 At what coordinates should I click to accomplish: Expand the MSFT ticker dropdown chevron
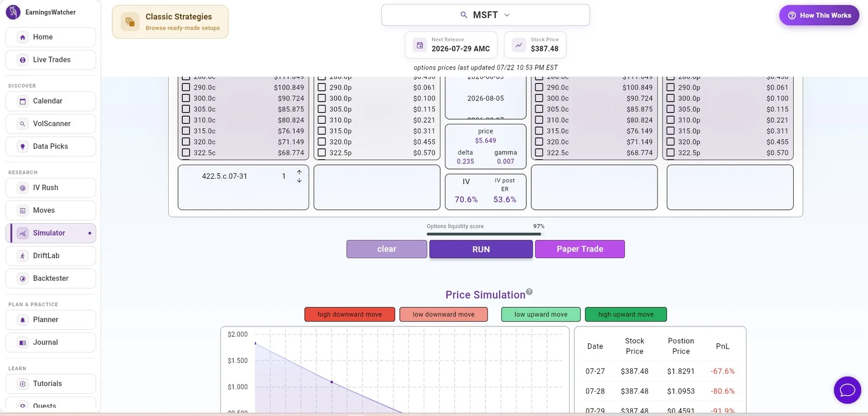pyautogui.click(x=507, y=15)
